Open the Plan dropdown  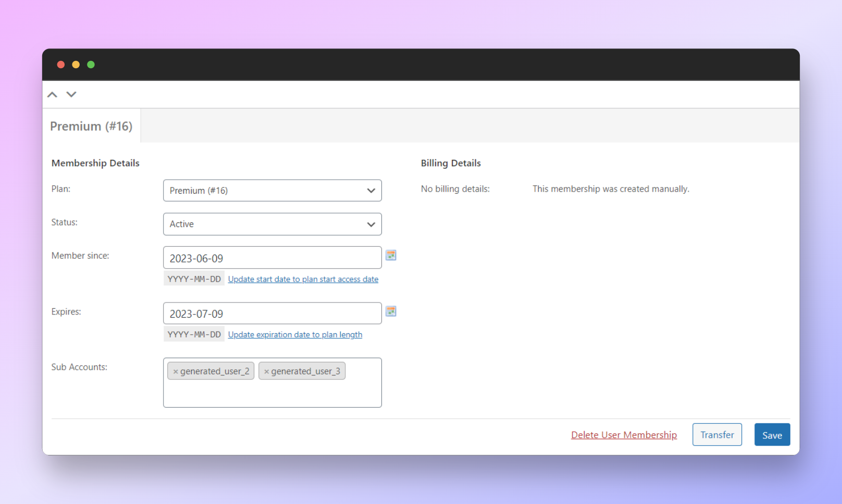(273, 191)
